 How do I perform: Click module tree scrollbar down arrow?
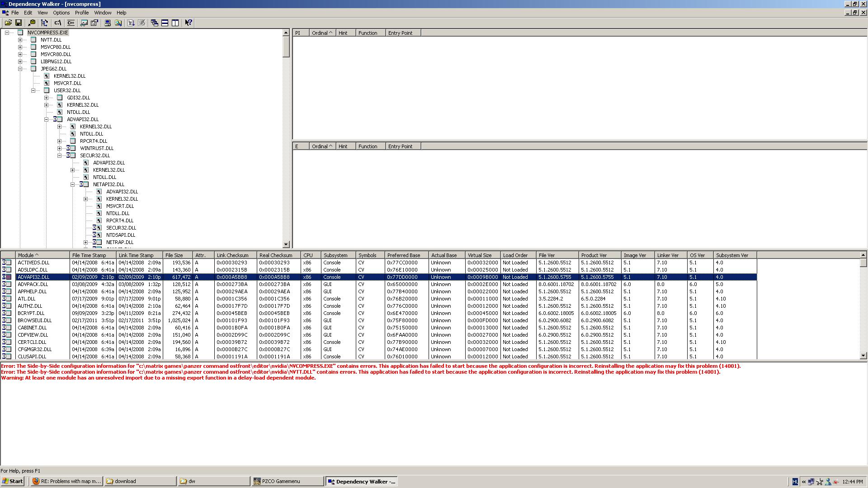click(286, 244)
